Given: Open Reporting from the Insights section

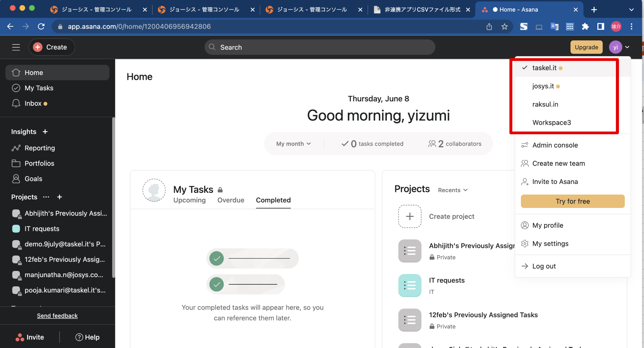Looking at the screenshot, I should 39,148.
